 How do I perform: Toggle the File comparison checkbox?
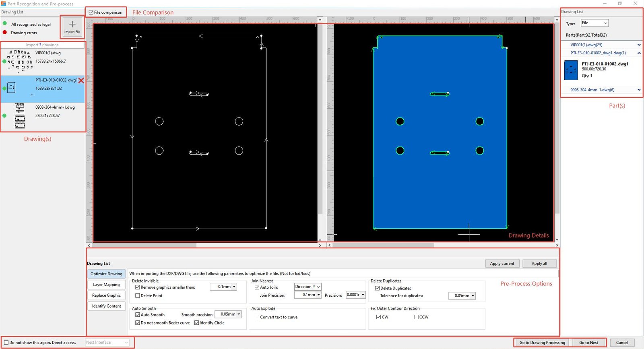(91, 12)
